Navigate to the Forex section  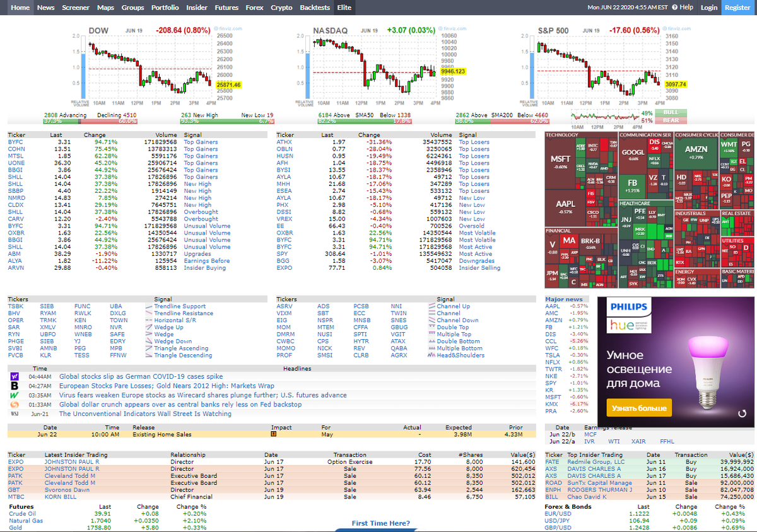255,8
